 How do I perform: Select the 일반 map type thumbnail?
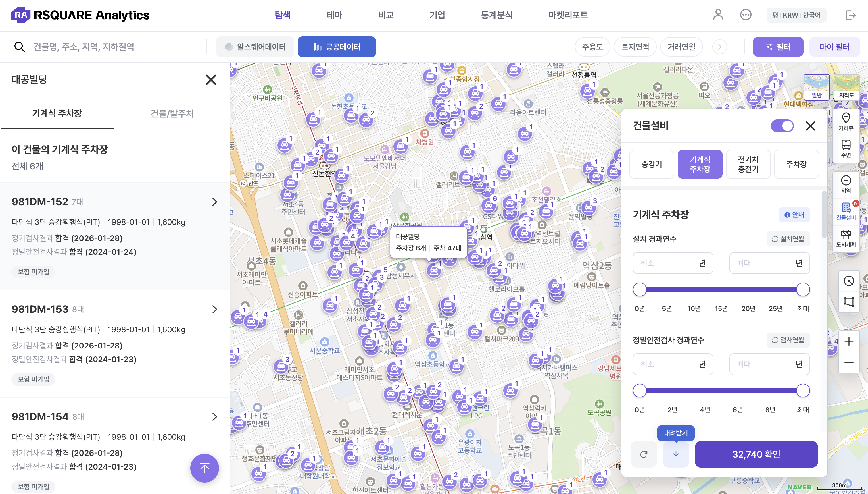[816, 87]
